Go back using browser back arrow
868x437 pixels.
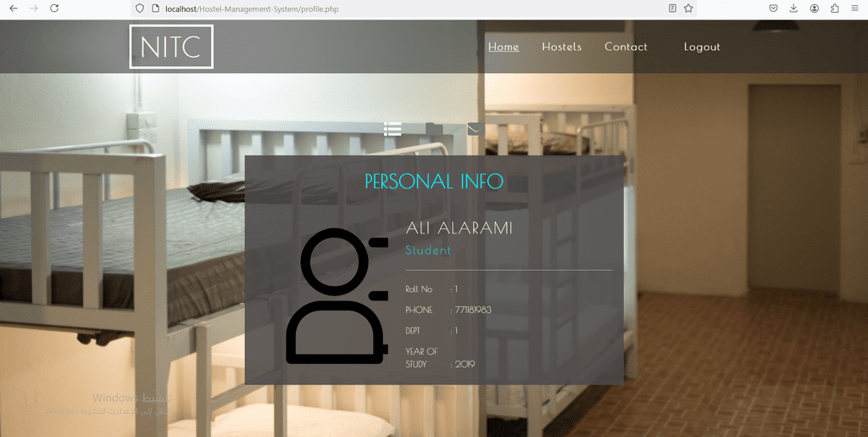coord(14,8)
